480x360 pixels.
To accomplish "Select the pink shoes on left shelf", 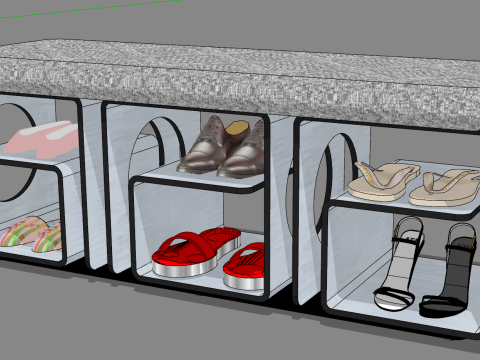I will 42,139.
